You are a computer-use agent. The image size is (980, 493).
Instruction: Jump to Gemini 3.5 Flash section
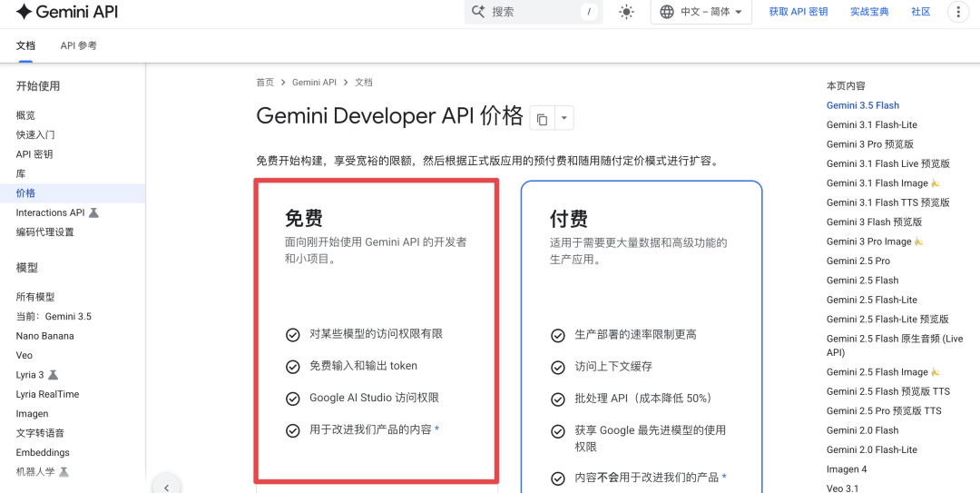863,105
